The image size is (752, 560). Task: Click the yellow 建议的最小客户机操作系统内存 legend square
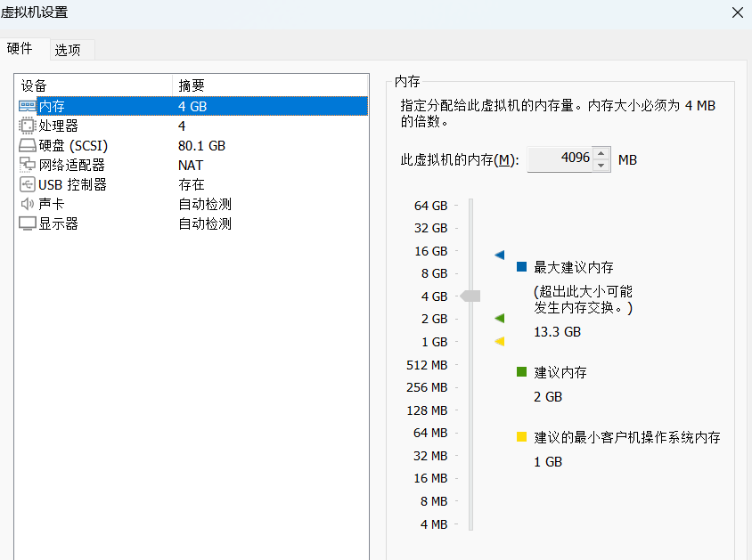[x=522, y=436]
